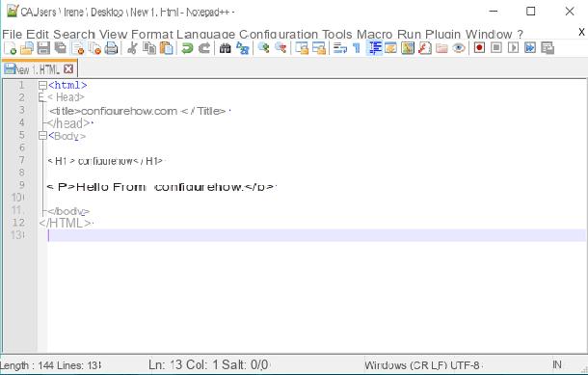Viewport: 588px width, 375px height.
Task: Collapse the Head fold marker on line 2
Action: click(42, 98)
